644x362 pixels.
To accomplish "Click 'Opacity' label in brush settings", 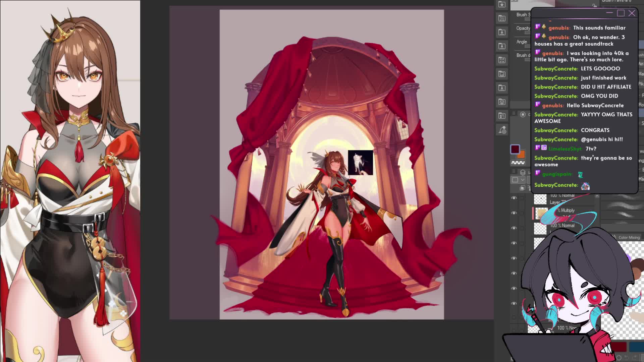I will pyautogui.click(x=523, y=28).
